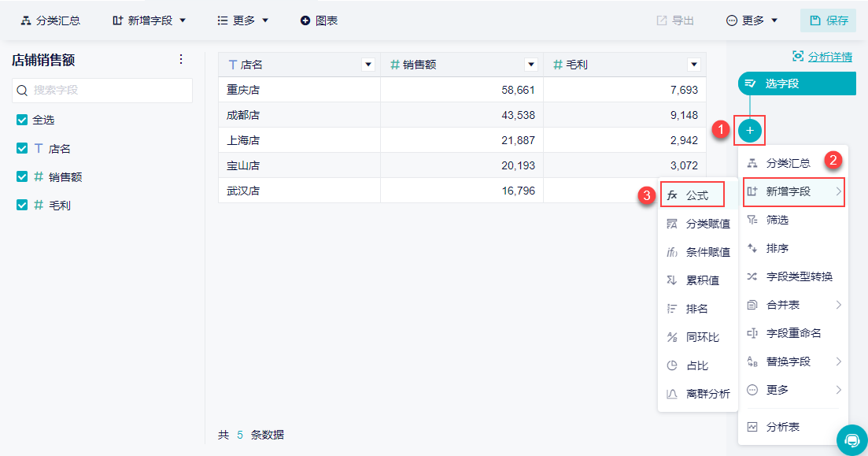
Task: Click the 保存 button
Action: (828, 20)
